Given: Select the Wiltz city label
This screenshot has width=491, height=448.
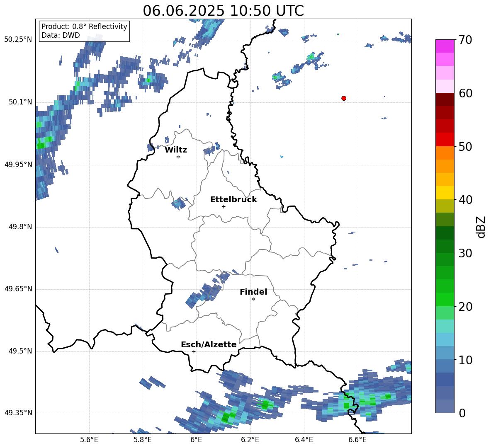Looking at the screenshot, I should 176,150.
